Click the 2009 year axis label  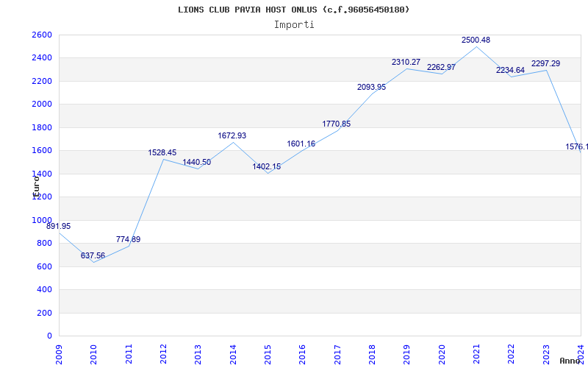click(59, 354)
